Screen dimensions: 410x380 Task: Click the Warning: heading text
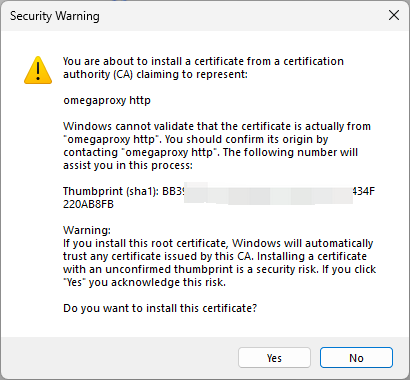[87, 230]
